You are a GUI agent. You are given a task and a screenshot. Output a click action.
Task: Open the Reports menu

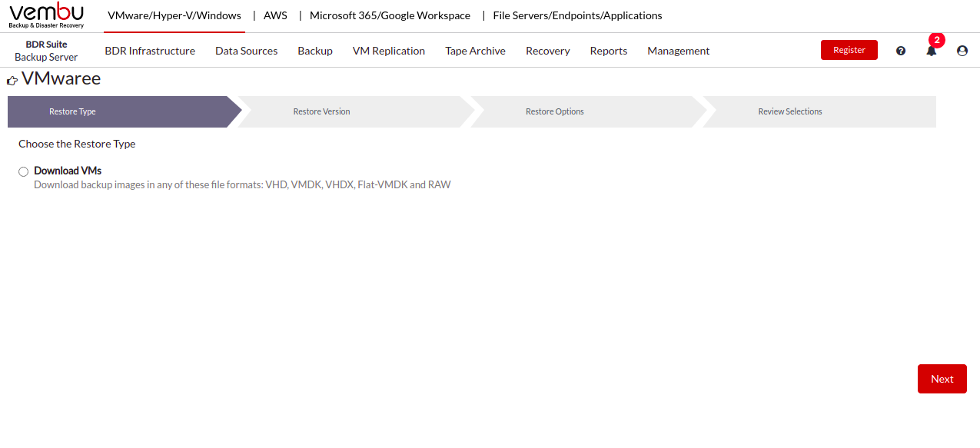pyautogui.click(x=609, y=51)
